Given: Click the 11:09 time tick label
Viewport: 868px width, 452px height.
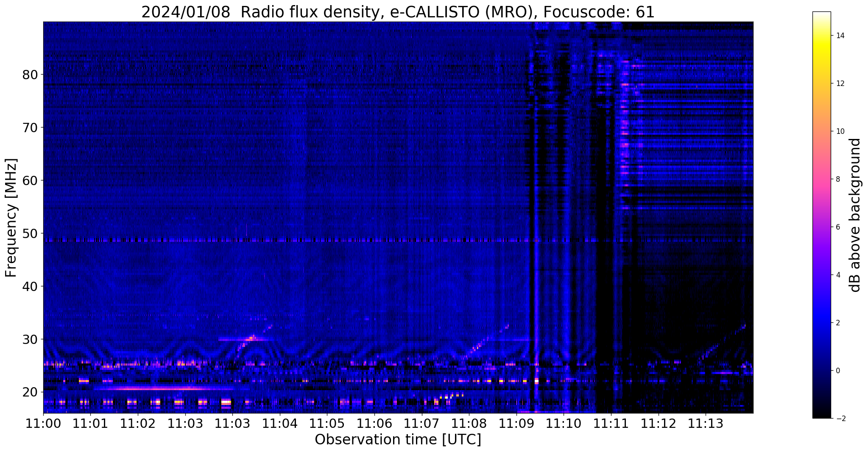Looking at the screenshot, I should [516, 424].
